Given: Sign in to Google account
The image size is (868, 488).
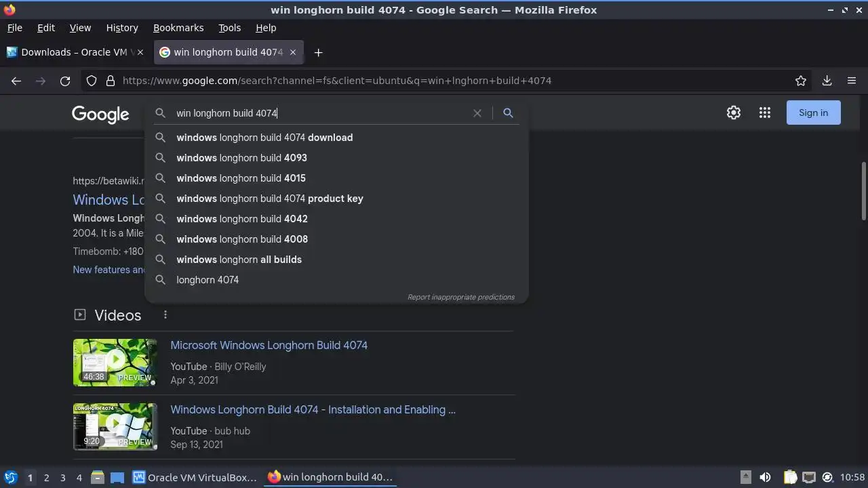Looking at the screenshot, I should click(813, 113).
